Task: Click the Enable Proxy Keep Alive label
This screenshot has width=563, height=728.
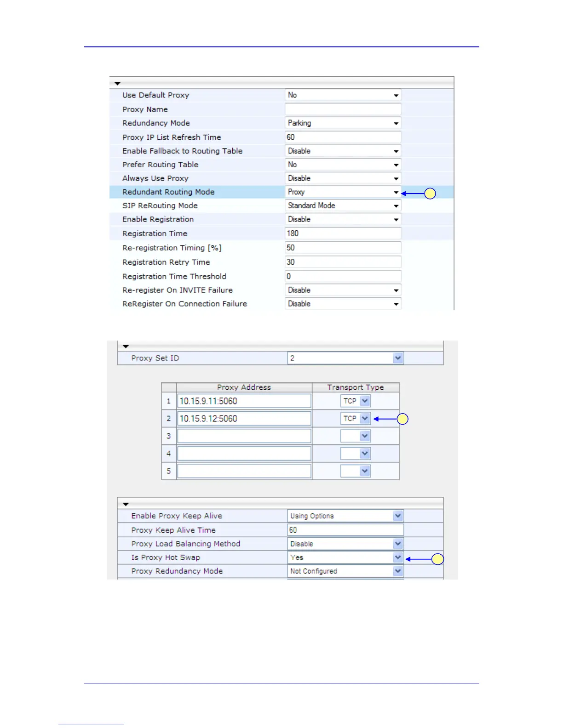Action: [x=177, y=516]
